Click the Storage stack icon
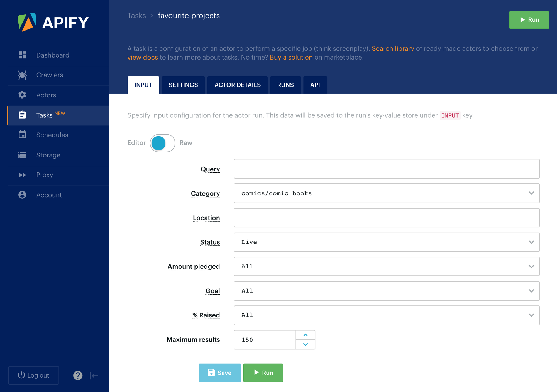Viewport: 557px width, 392px height. tap(22, 155)
